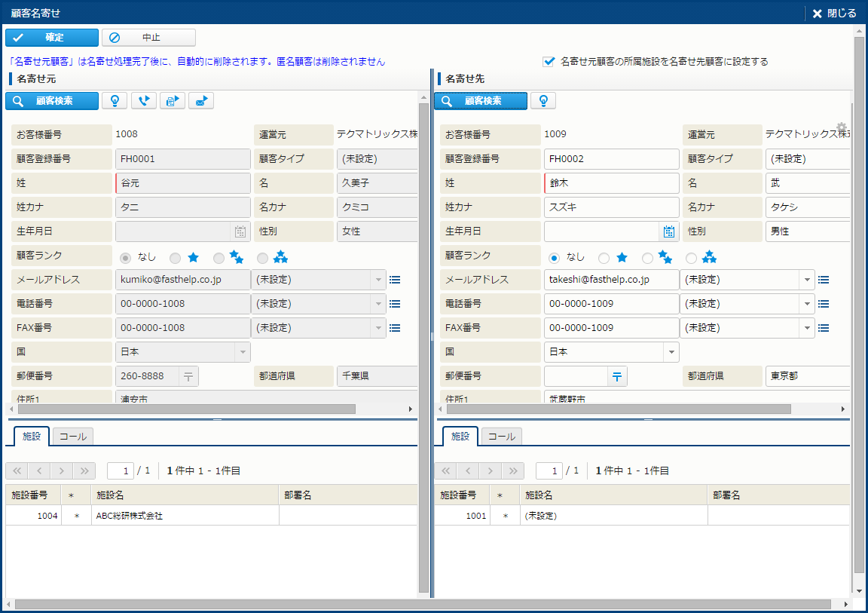Viewport: 868px width, 613px height.
Task: Select three-star 顧客ランク radio in 名寄せ先
Action: coord(692,258)
